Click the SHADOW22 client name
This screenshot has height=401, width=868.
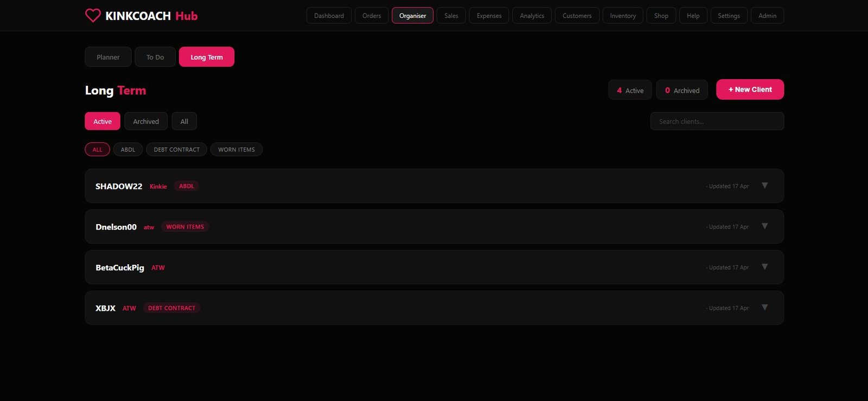tap(119, 186)
